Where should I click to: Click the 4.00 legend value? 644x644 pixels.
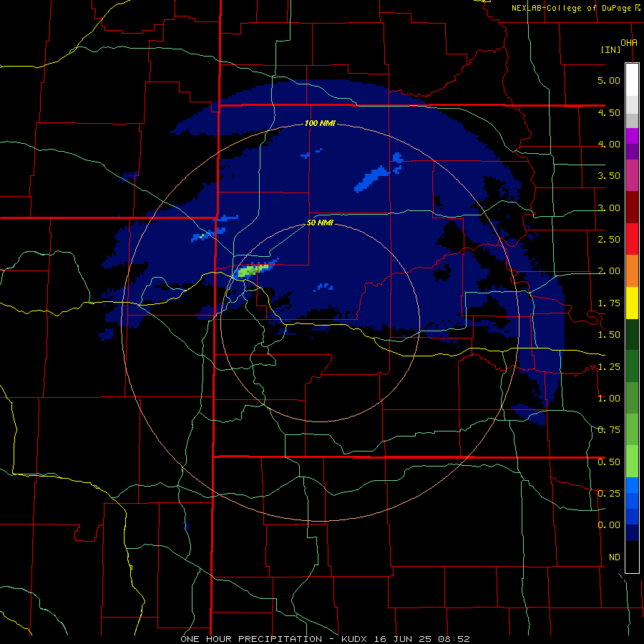(609, 144)
